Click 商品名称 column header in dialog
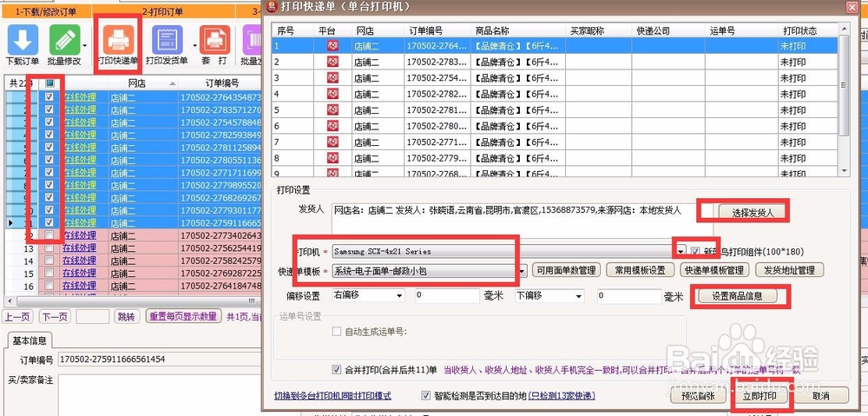Viewport: 868px width, 416px height. click(518, 31)
